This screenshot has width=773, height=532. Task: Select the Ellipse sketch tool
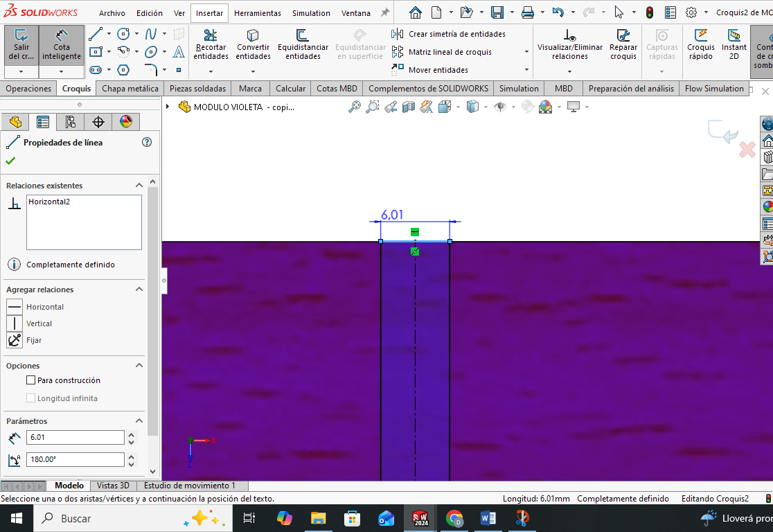coord(151,52)
